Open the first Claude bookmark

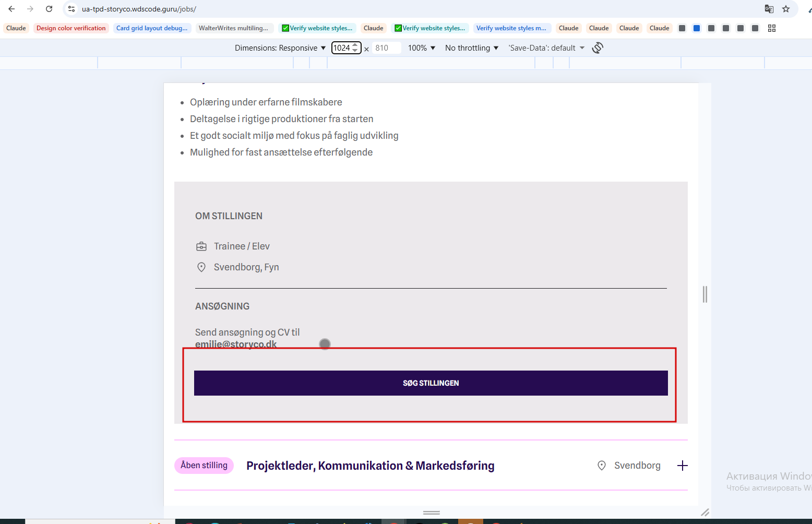pos(16,28)
